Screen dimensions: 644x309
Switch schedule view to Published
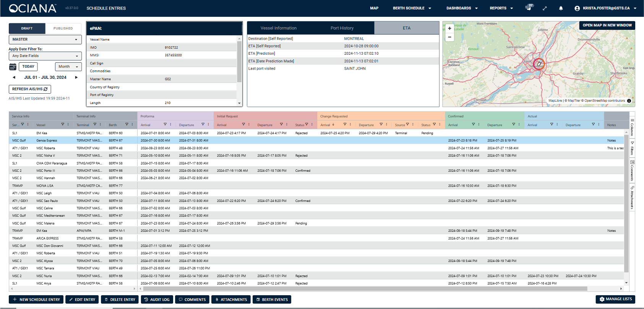(63, 28)
